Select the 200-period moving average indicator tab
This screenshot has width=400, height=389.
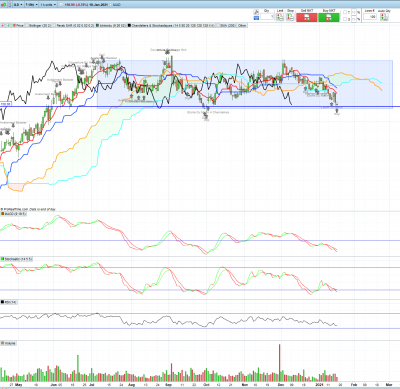pos(227,25)
